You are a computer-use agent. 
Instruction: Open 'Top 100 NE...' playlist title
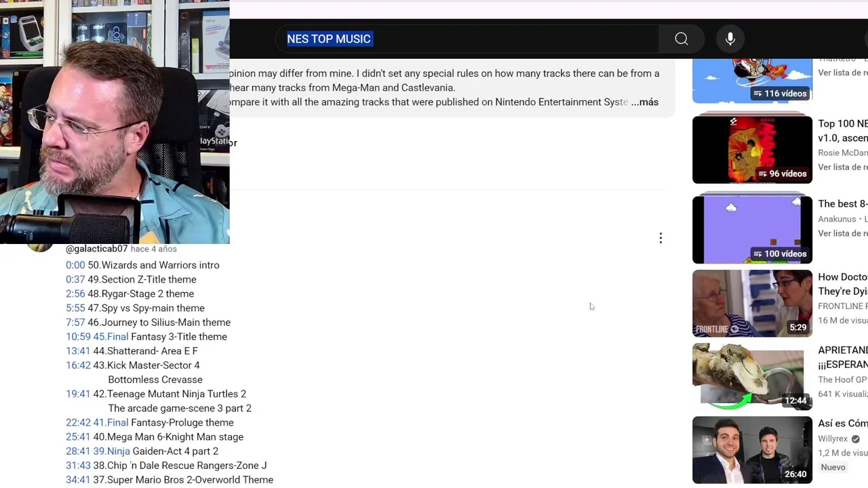843,131
